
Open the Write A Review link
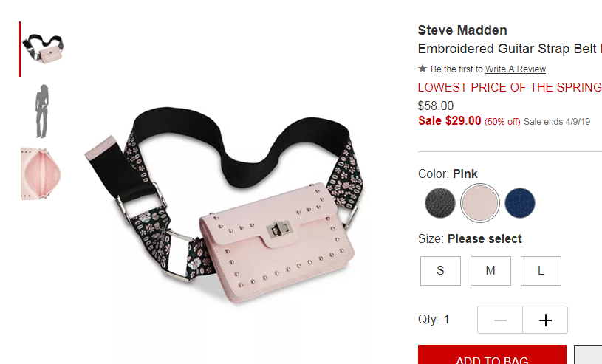coord(516,69)
